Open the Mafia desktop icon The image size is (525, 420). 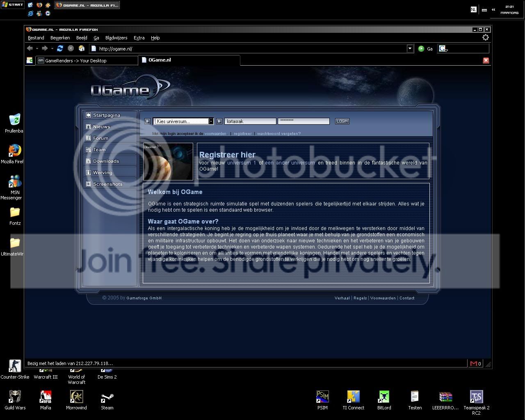tap(46, 400)
